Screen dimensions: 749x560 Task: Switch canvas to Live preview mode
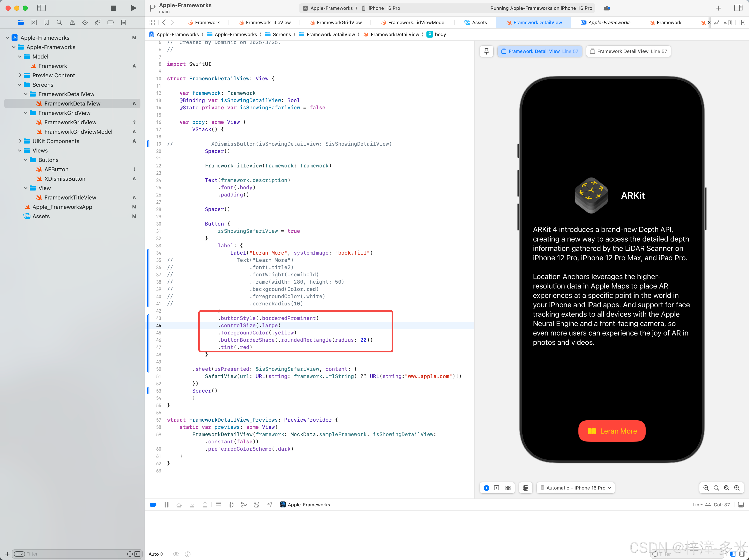[486, 488]
